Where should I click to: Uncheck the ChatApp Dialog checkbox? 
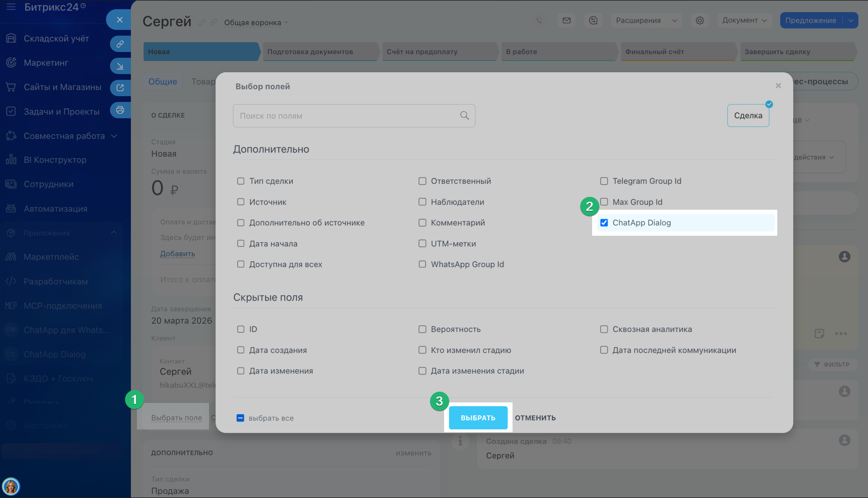coord(604,223)
